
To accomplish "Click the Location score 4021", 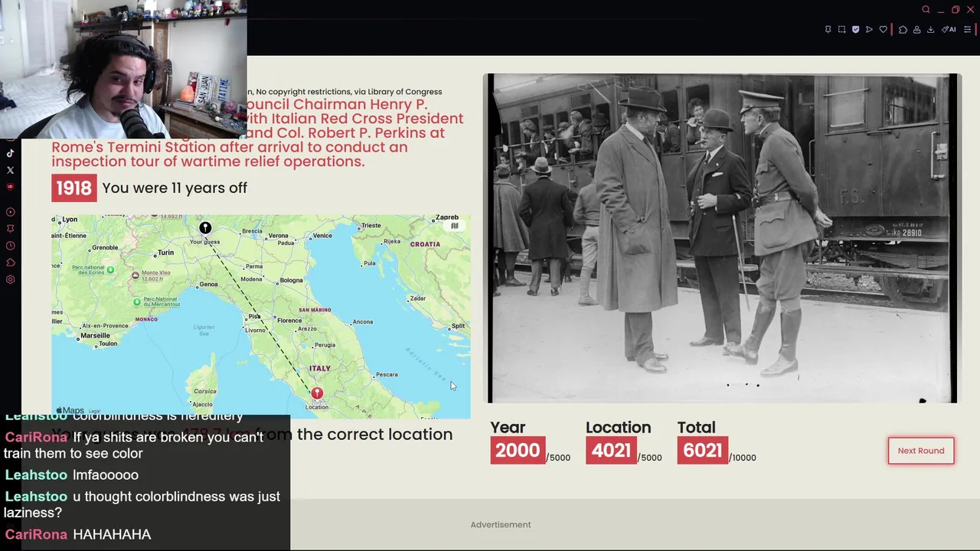I will pos(611,451).
